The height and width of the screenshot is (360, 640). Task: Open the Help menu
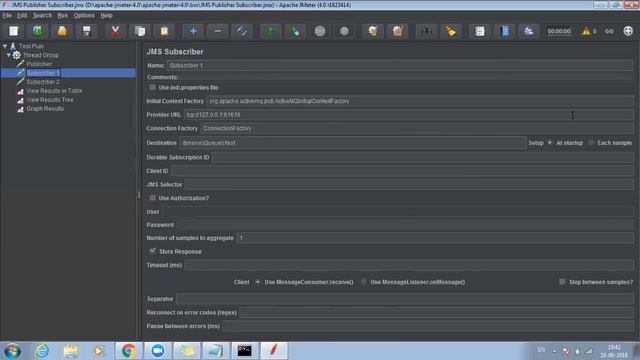point(106,16)
